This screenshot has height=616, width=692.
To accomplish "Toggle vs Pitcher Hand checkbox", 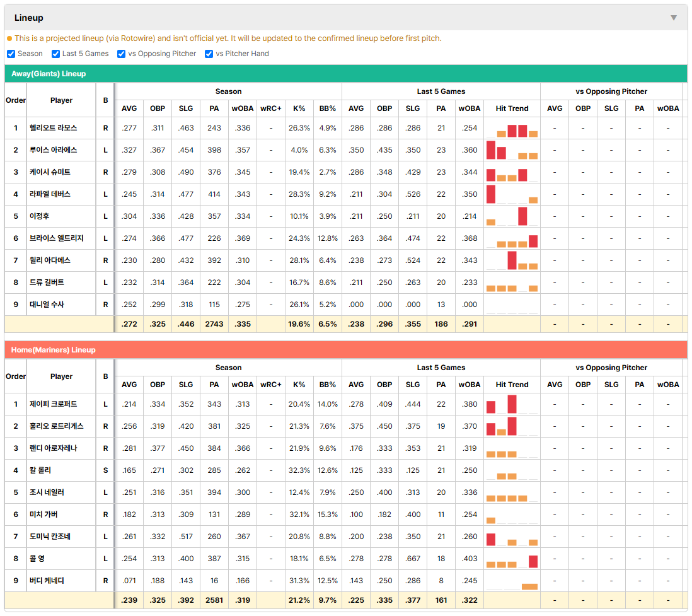I will tap(209, 54).
